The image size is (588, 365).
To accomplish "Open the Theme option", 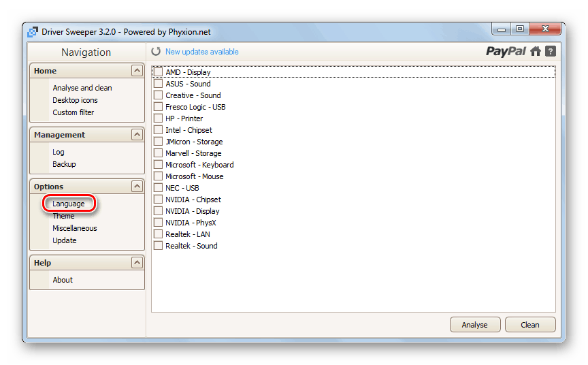I will (63, 216).
